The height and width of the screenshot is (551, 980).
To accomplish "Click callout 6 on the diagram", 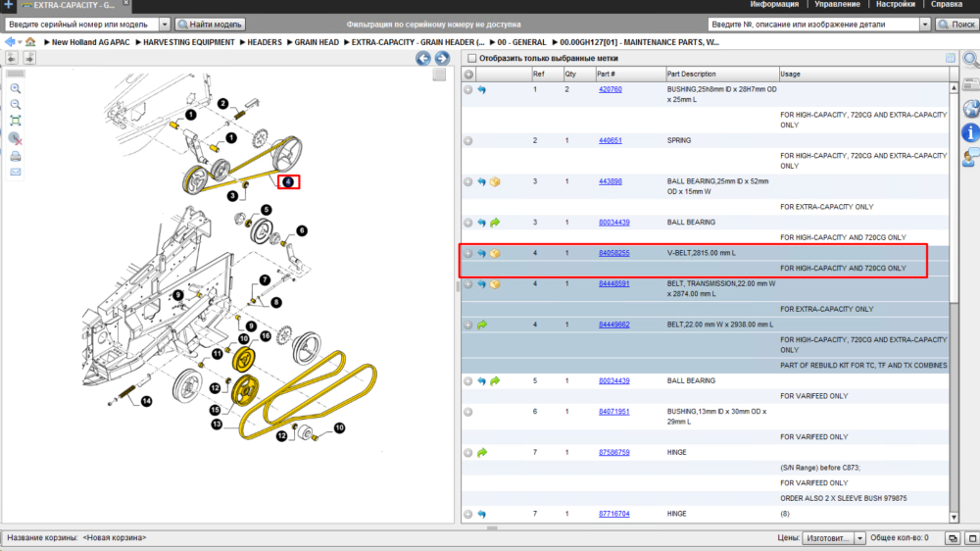I will [x=302, y=230].
